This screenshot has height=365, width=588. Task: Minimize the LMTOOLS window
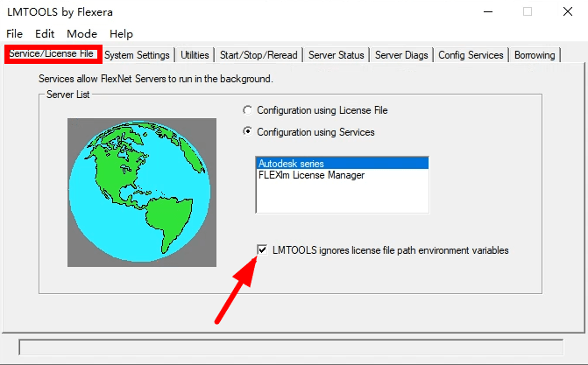(488, 11)
